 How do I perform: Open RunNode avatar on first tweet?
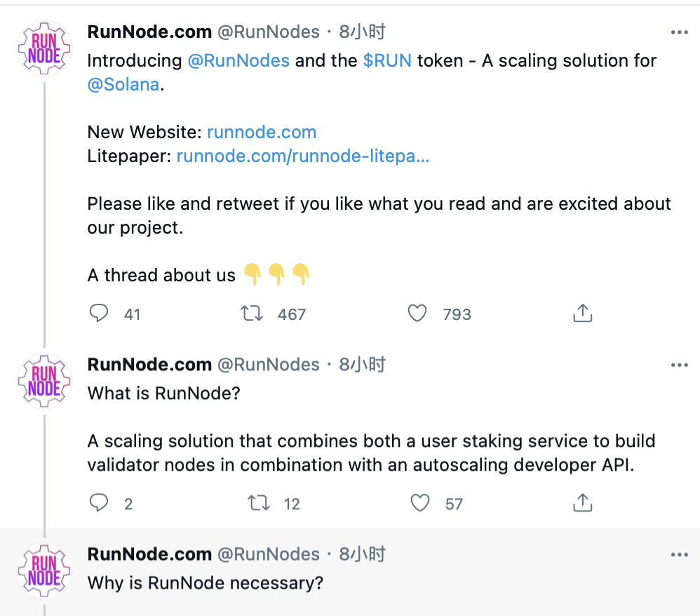(x=44, y=48)
